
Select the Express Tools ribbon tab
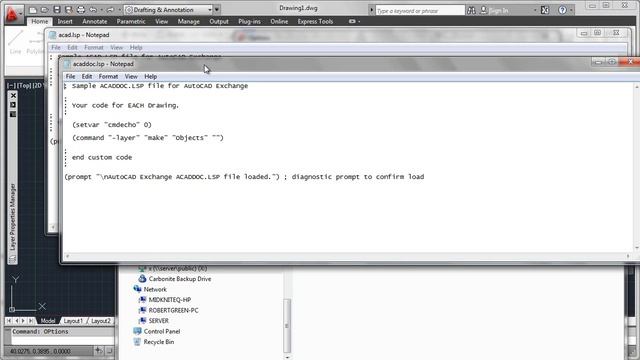pyautogui.click(x=315, y=21)
